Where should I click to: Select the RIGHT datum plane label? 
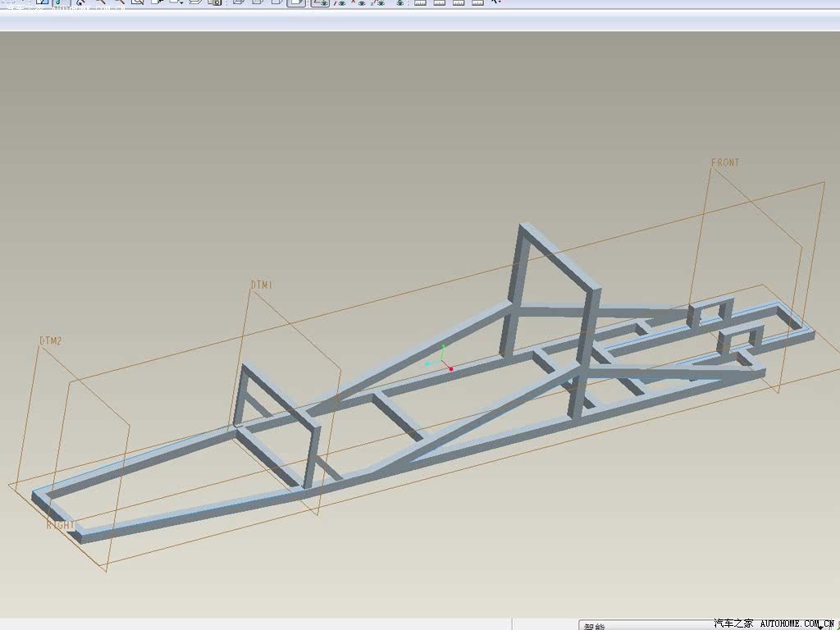tap(60, 525)
